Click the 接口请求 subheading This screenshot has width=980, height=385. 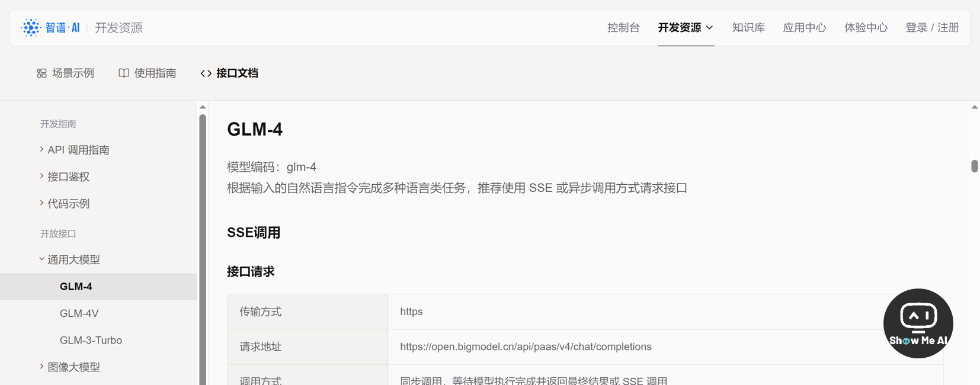pyautogui.click(x=251, y=272)
